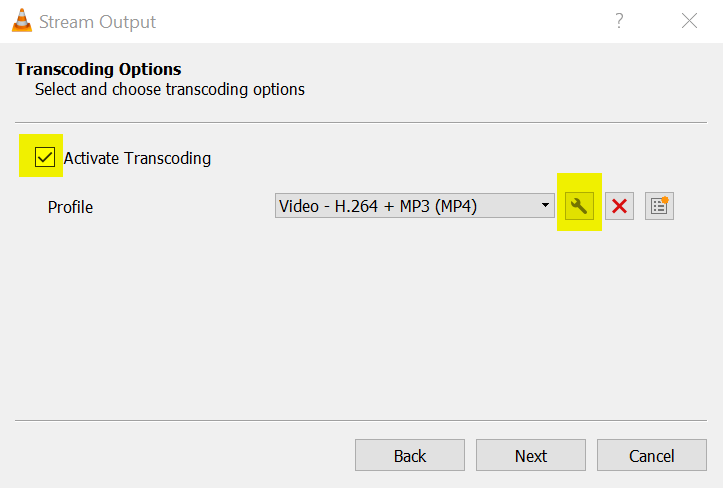
Task: Click the 'Select and choose transcoding options' subtitle
Action: pyautogui.click(x=170, y=89)
